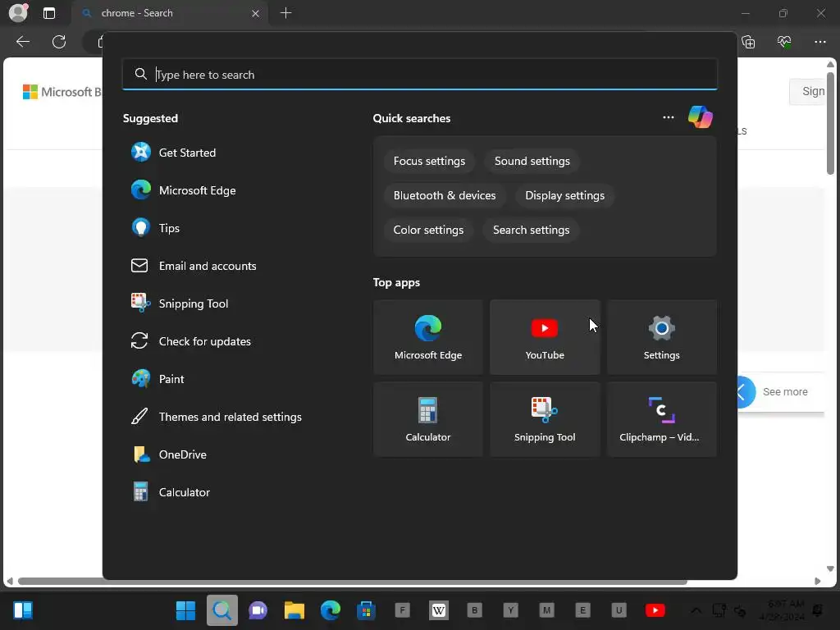Viewport: 840px width, 630px height.
Task: Click Bluetooth & devices quick search
Action: coord(445,195)
